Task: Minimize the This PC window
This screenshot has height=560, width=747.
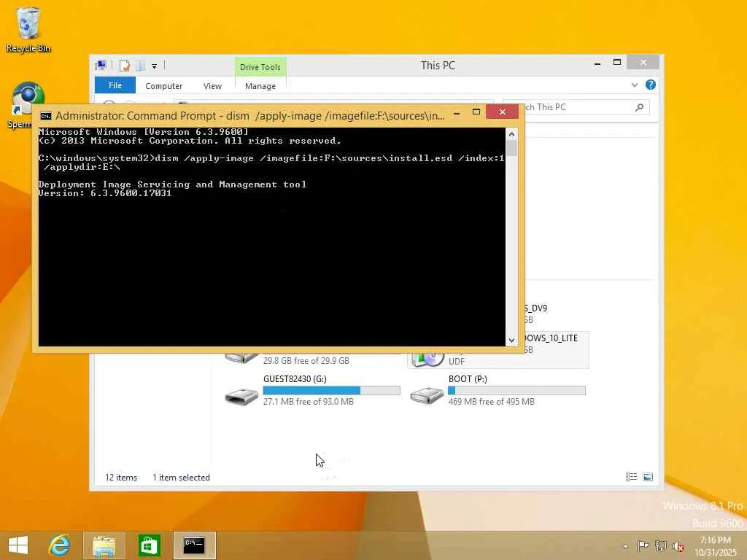Action: click(597, 63)
